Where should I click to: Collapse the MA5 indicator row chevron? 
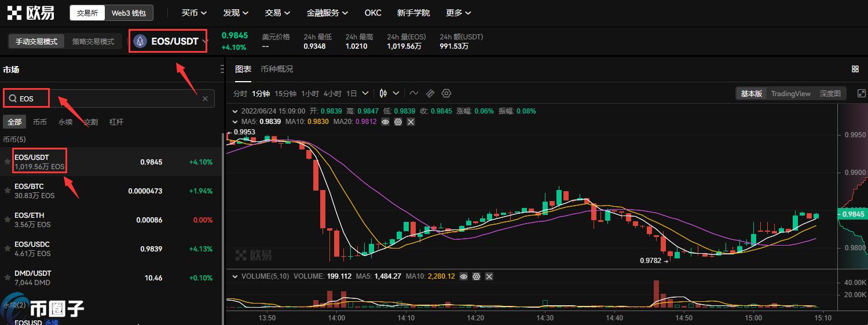[x=235, y=122]
